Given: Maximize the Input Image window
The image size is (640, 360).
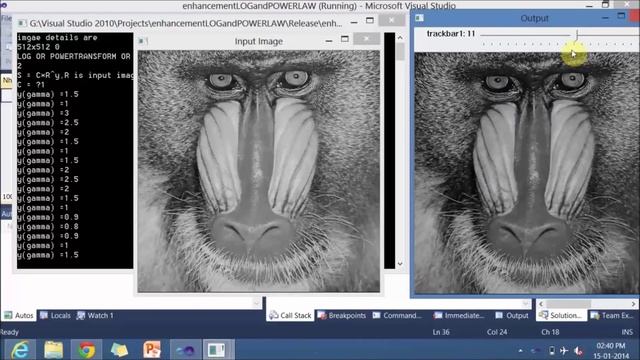Looking at the screenshot, I should pyautogui.click(x=345, y=39).
